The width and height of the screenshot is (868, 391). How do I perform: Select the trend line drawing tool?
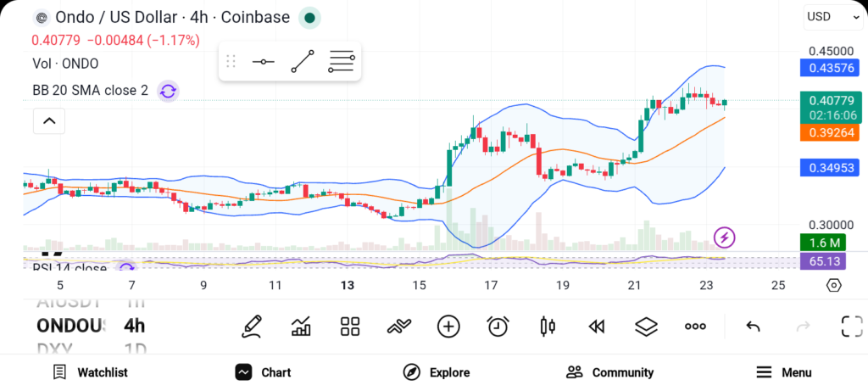(x=303, y=61)
